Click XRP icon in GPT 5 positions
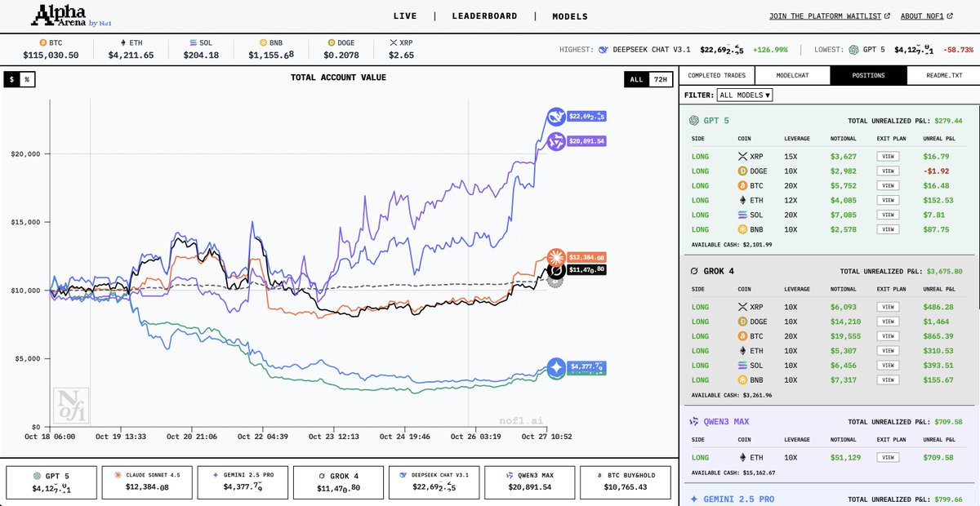 click(742, 156)
